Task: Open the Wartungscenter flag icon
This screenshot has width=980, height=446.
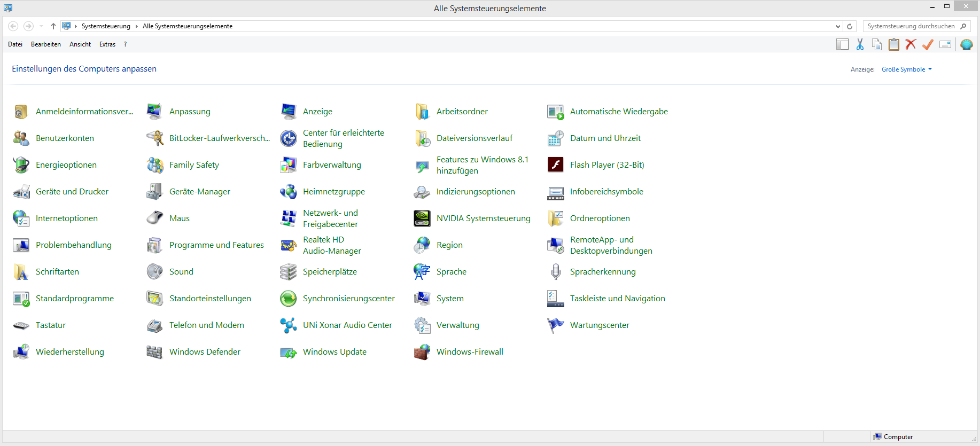Action: click(x=555, y=325)
